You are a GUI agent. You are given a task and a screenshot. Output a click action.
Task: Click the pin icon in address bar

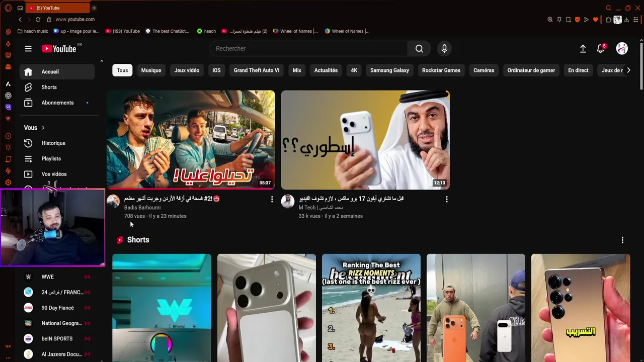[x=559, y=20]
